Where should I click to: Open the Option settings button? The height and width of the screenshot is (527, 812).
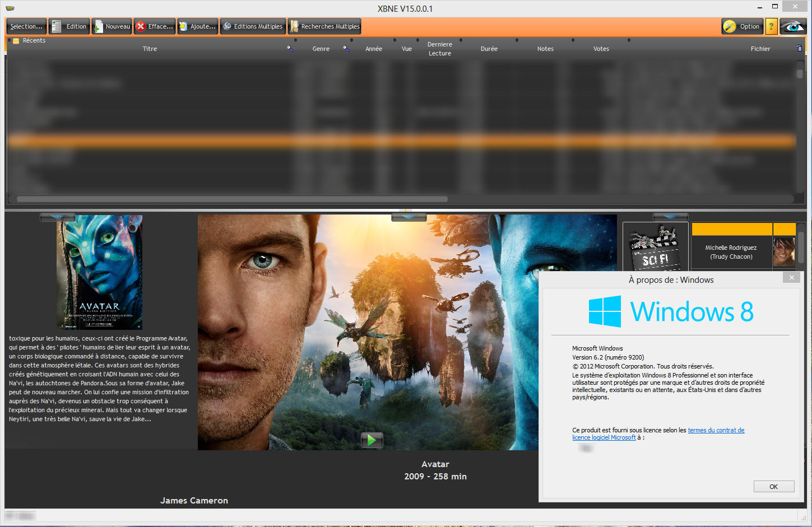[x=743, y=26]
